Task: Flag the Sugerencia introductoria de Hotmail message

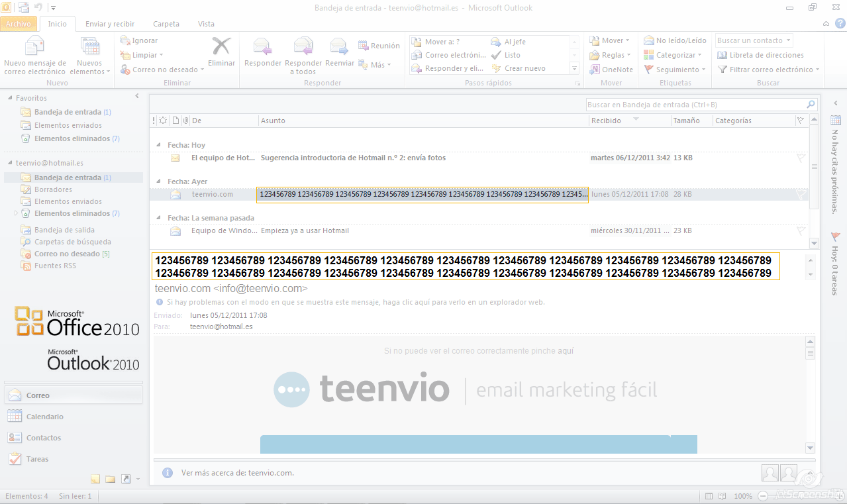Action: (801, 158)
